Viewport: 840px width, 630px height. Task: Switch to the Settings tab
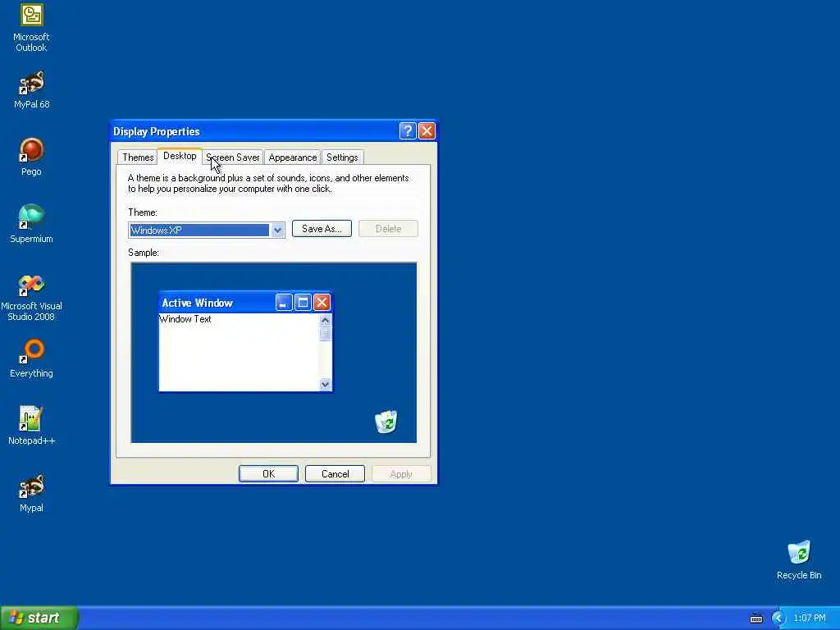click(x=342, y=157)
